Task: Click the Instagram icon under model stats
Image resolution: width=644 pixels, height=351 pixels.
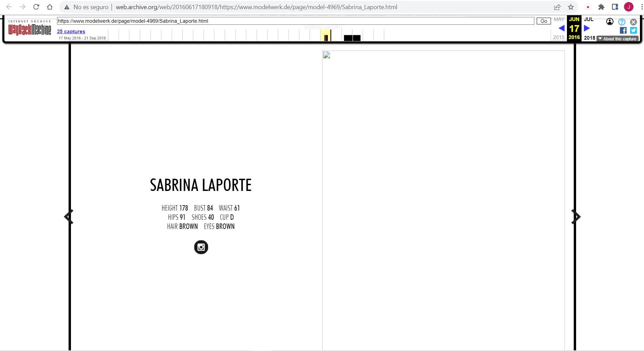Action: coord(201,247)
